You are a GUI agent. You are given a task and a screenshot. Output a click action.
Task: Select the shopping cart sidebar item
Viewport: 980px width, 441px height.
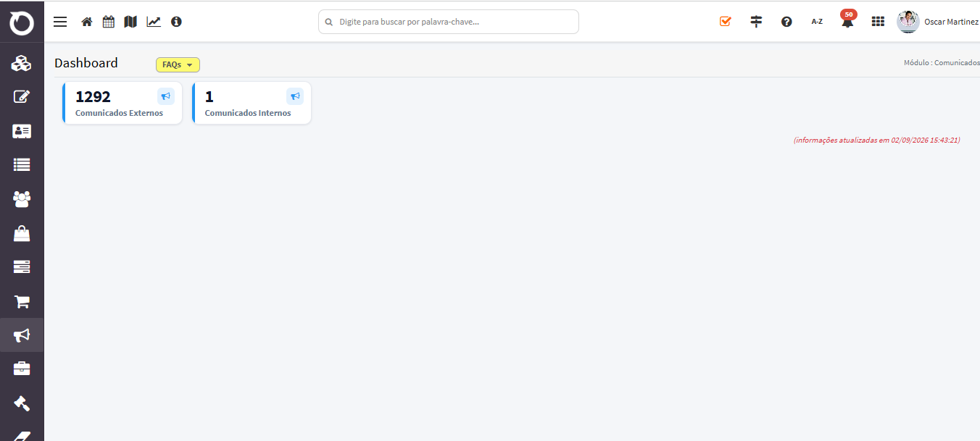(22, 301)
